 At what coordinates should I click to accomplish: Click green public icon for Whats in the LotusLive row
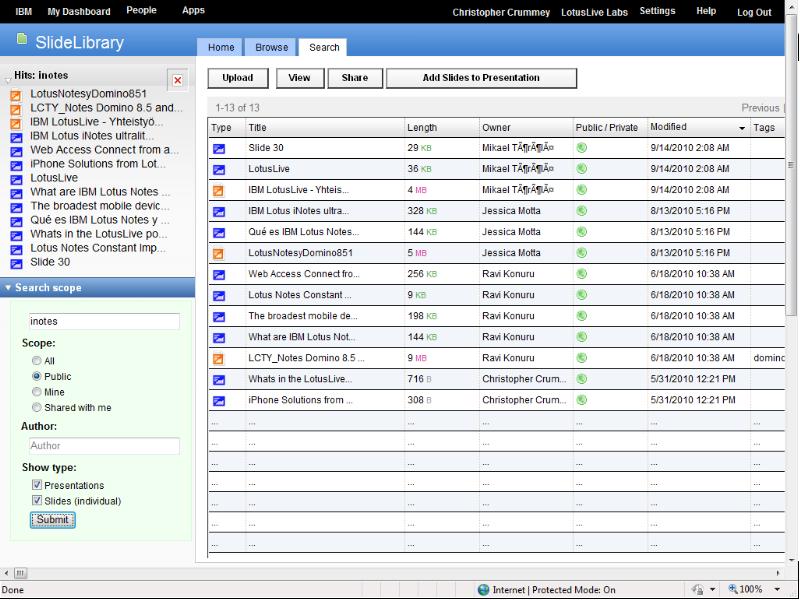coord(582,379)
